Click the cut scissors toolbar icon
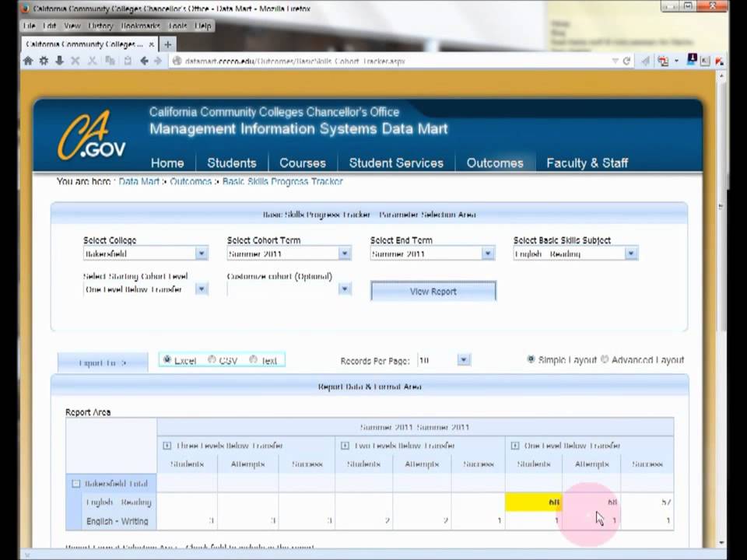The width and height of the screenshot is (747, 560). point(93,61)
